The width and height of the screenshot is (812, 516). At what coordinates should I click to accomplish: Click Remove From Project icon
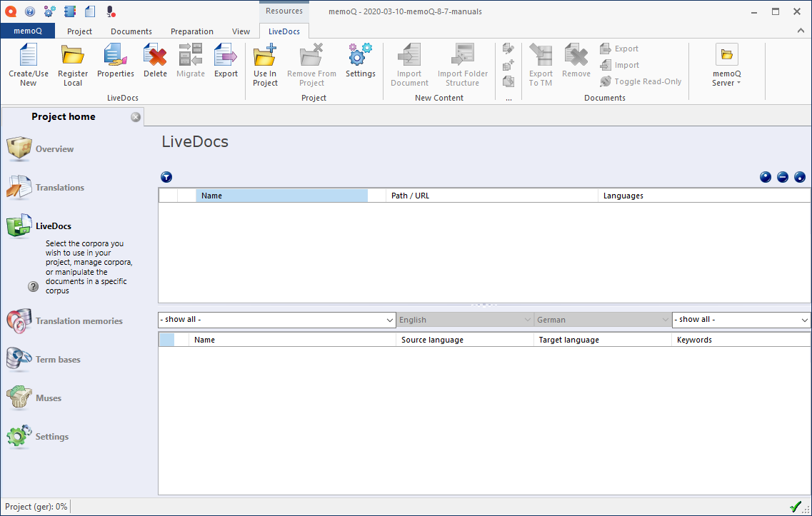(x=312, y=65)
